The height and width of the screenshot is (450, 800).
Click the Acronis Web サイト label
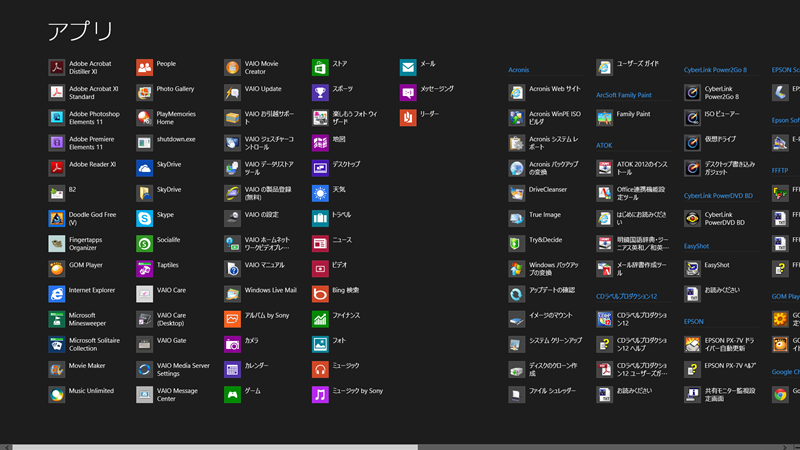point(555,89)
